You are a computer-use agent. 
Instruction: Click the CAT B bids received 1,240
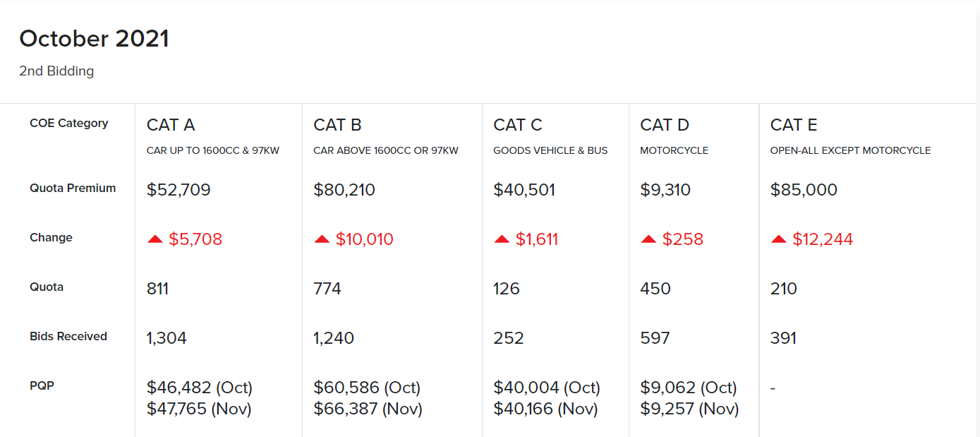point(334,338)
